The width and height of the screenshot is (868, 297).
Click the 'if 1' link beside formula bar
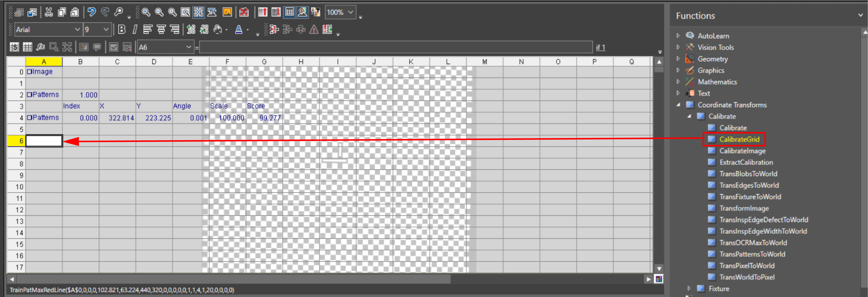(600, 47)
